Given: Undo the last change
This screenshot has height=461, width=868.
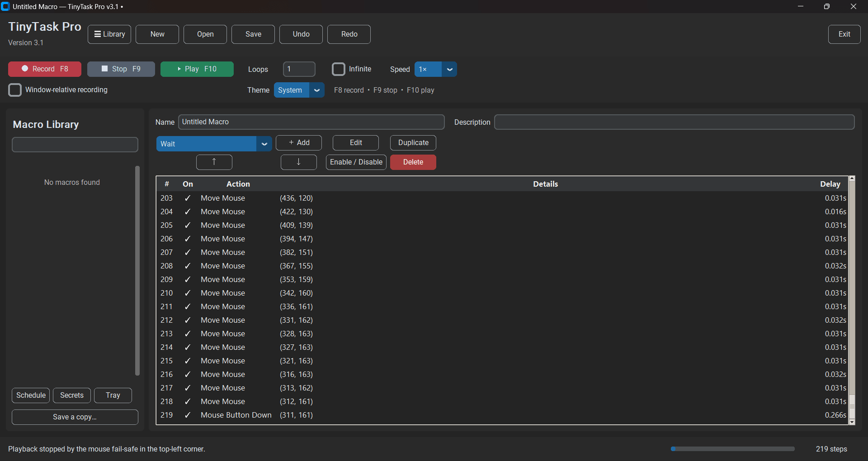Looking at the screenshot, I should 301,34.
